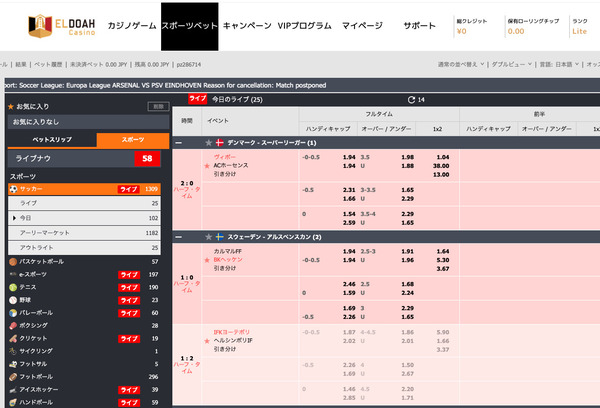Click the volleyball sport icon
The image size is (600, 408).
point(13,313)
